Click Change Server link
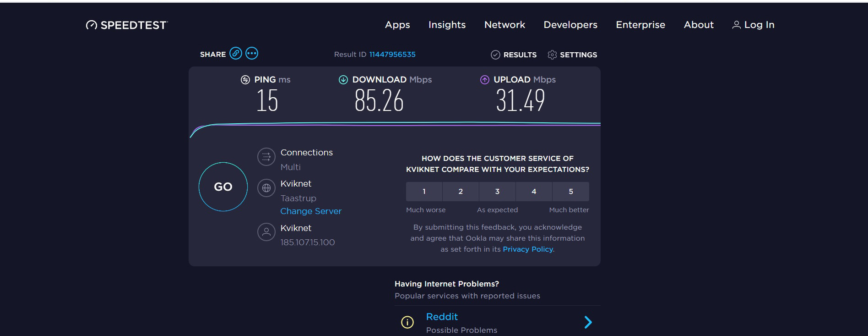 click(311, 211)
